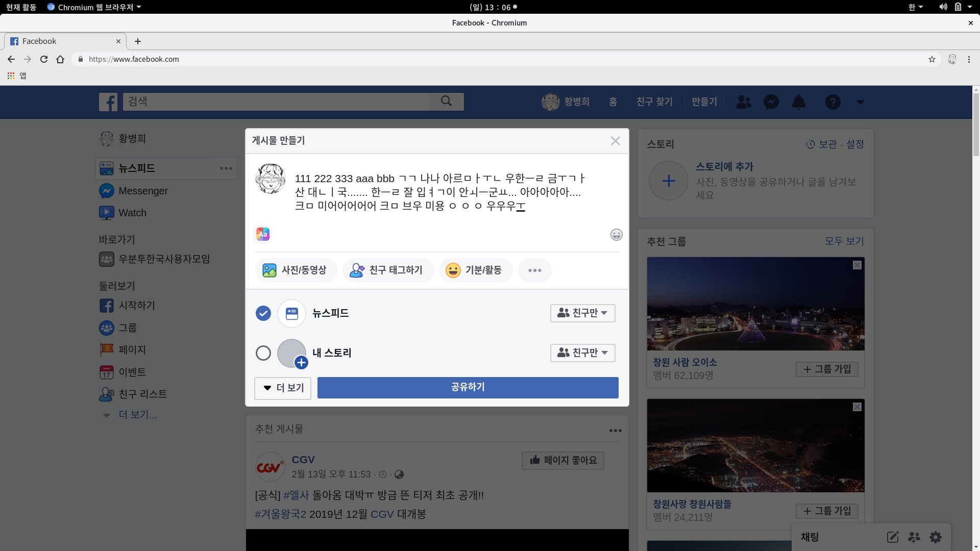Open 만들기 in top bar
Screen dimensions: 980x551
click(x=704, y=102)
